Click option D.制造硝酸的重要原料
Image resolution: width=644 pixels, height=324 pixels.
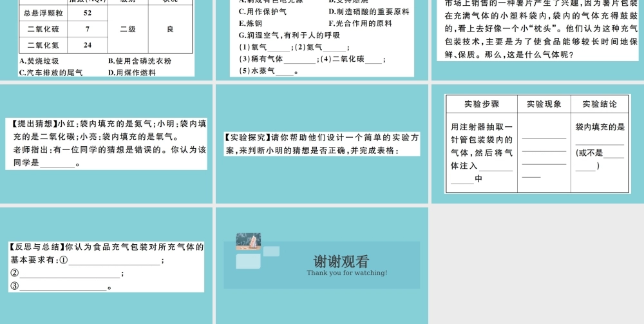click(x=369, y=12)
